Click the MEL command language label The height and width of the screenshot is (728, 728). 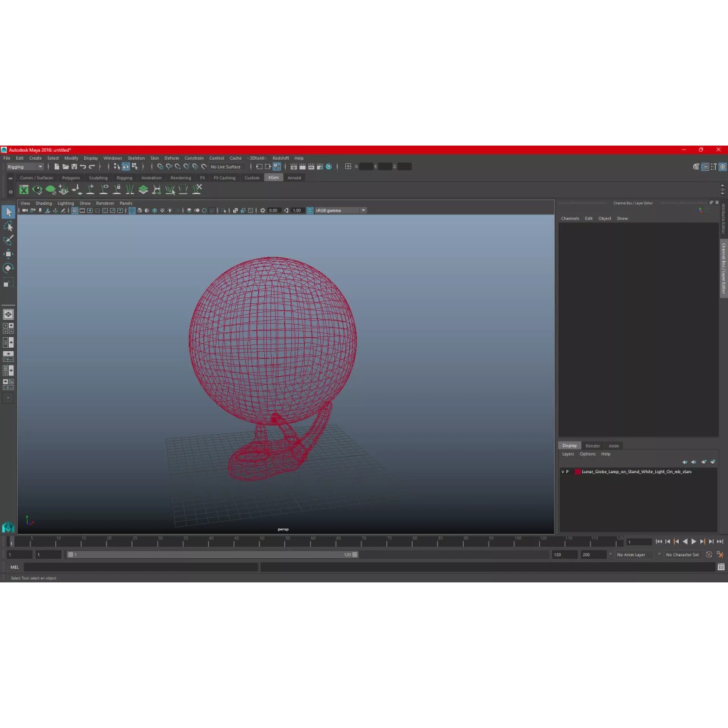(x=14, y=567)
